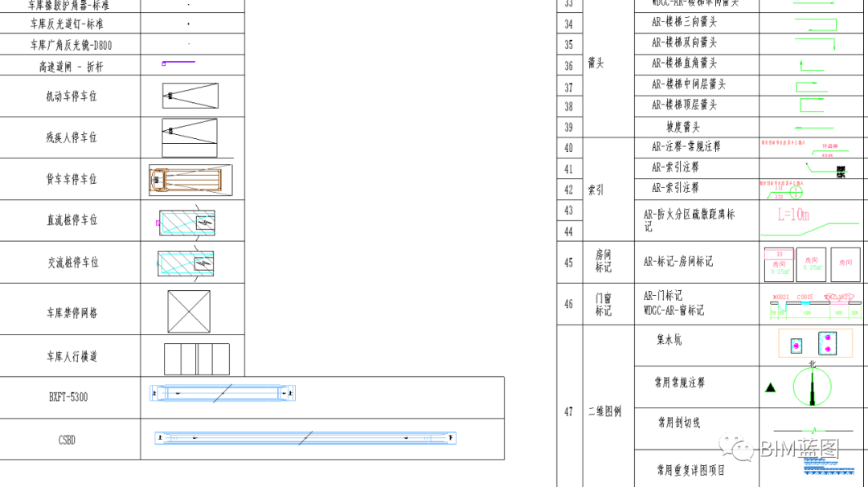Click the AR-楼梯三向箭头 label
Image resolution: width=868 pixels, height=487 pixels.
[684, 22]
